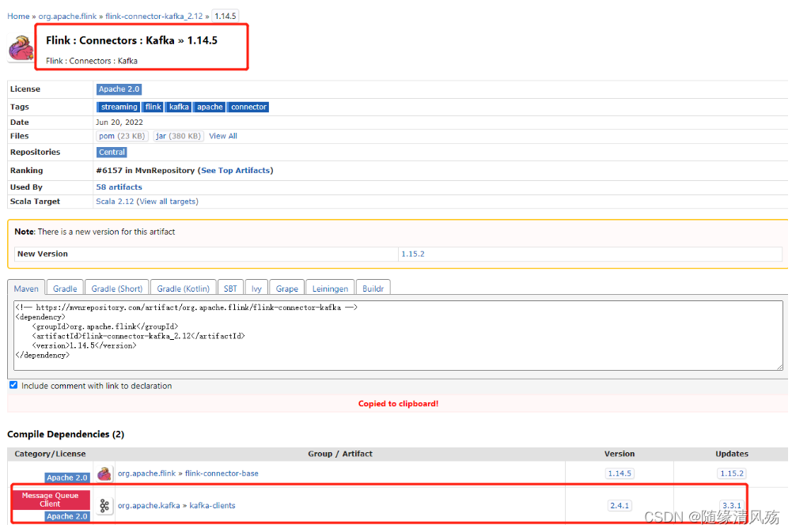The height and width of the screenshot is (532, 792).
Task: Click the Flink : Connectors : Kafka » 1.14.5 title
Action: pyautogui.click(x=131, y=40)
